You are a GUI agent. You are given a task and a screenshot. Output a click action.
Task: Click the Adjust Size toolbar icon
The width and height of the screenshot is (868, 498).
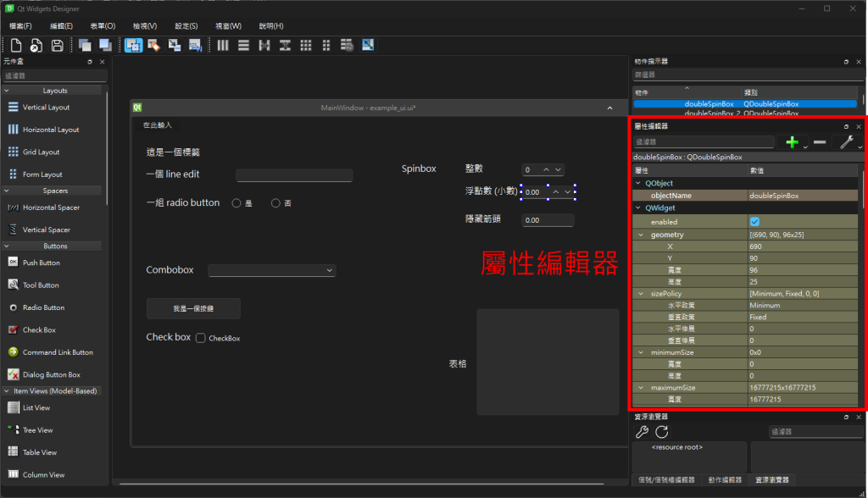click(x=368, y=46)
